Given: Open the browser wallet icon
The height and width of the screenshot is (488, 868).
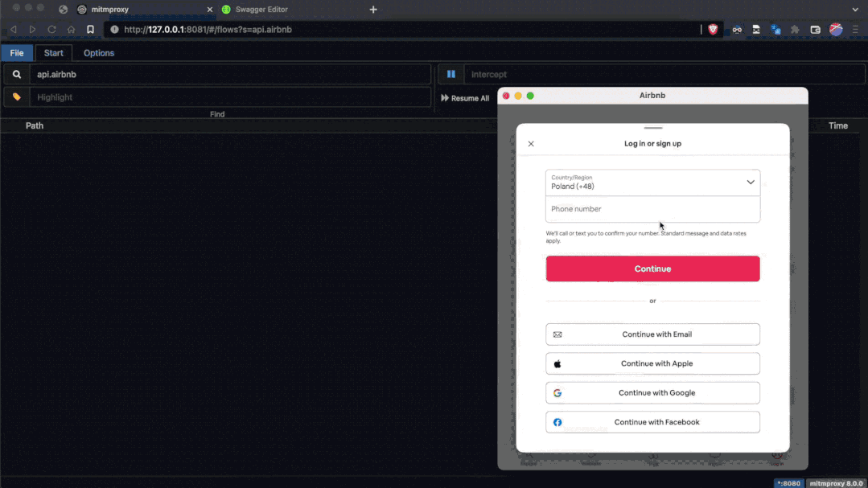Looking at the screenshot, I should (x=815, y=29).
